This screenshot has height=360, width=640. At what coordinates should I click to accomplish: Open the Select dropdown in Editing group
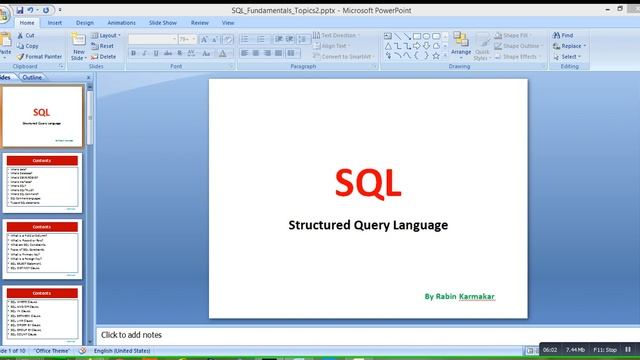[x=567, y=57]
